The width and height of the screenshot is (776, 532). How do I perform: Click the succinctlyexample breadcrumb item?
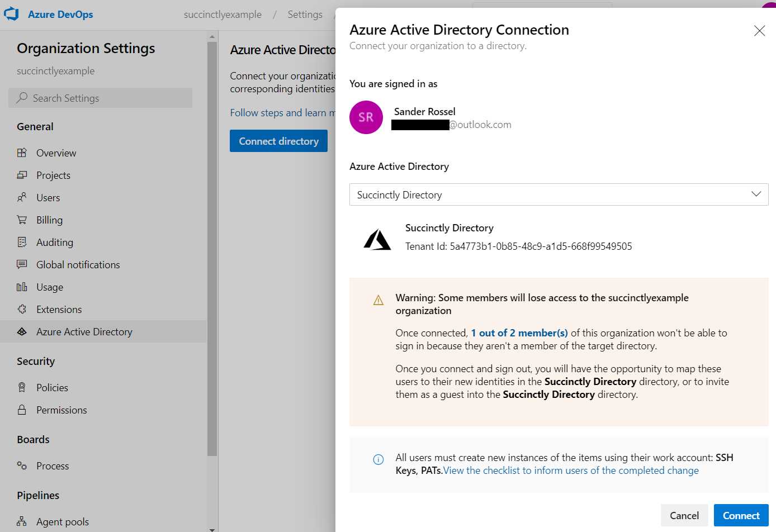[x=223, y=15]
